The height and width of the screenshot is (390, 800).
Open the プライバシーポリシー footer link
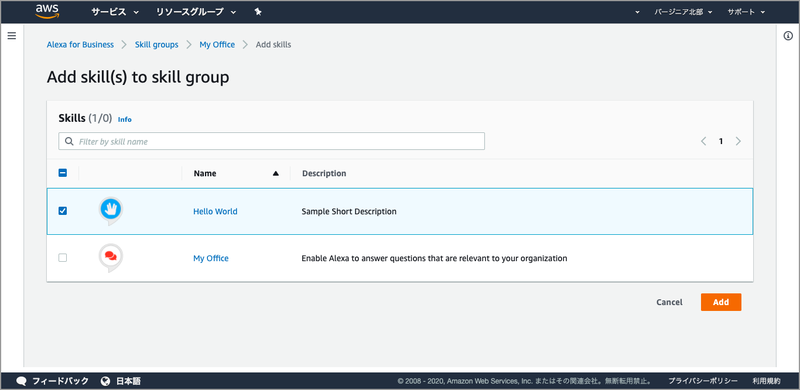pyautogui.click(x=703, y=381)
